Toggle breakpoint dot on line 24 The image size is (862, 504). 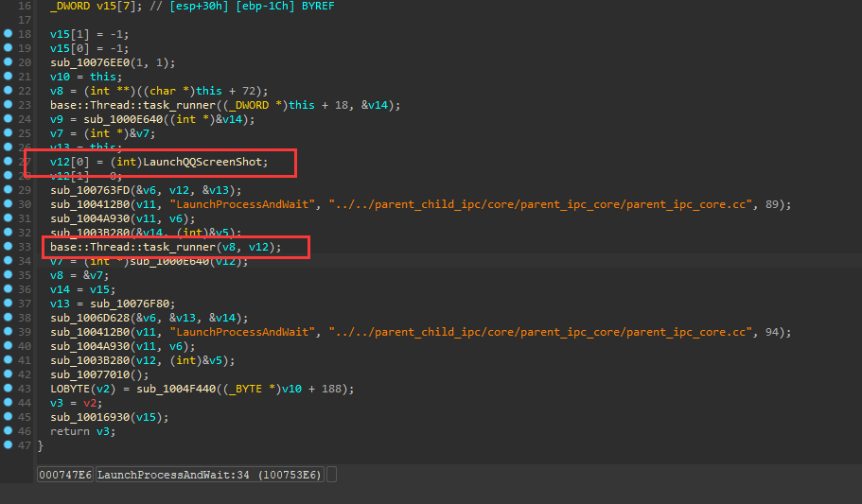point(9,119)
